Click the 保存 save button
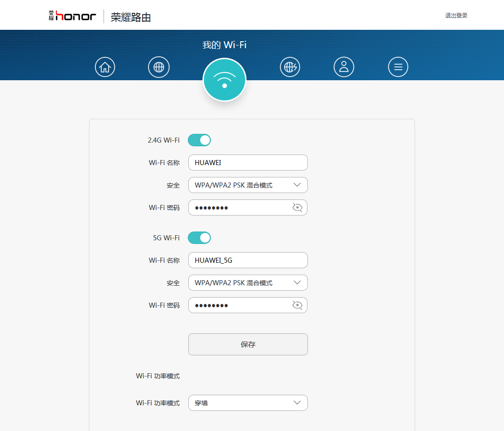Viewport: 504px width, 431px height. [248, 344]
